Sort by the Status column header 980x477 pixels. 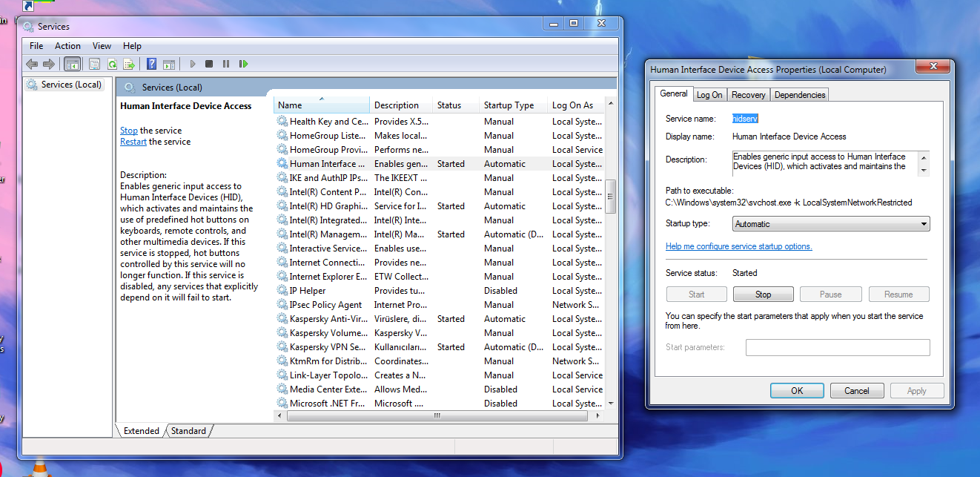tap(455, 105)
